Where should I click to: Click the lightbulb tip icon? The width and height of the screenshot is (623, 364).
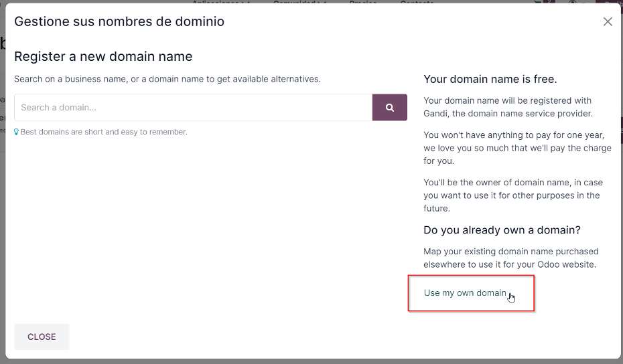tap(17, 132)
